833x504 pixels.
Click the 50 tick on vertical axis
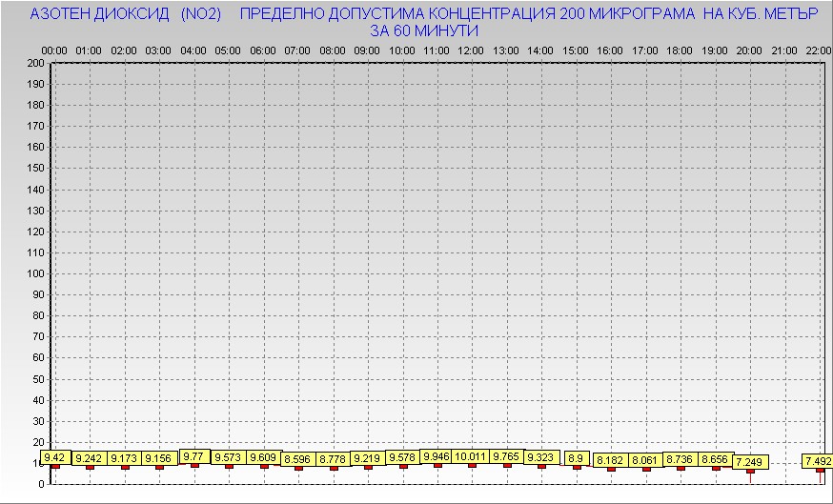pos(38,378)
